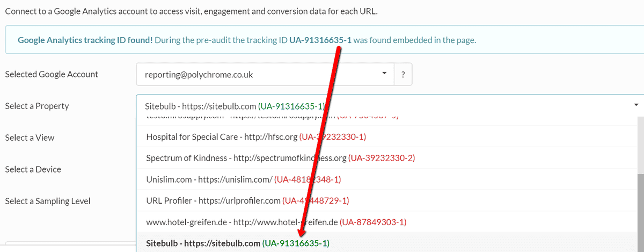644x252 pixels.
Task: Click the Selected Google Account label
Action: tap(52, 74)
